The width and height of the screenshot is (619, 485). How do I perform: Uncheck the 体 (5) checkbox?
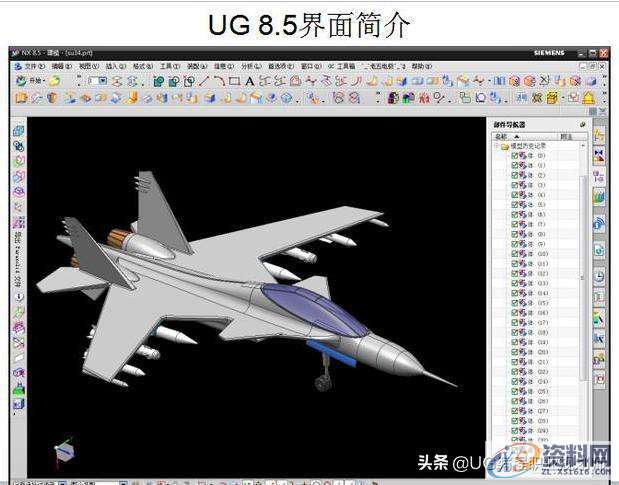pos(514,205)
